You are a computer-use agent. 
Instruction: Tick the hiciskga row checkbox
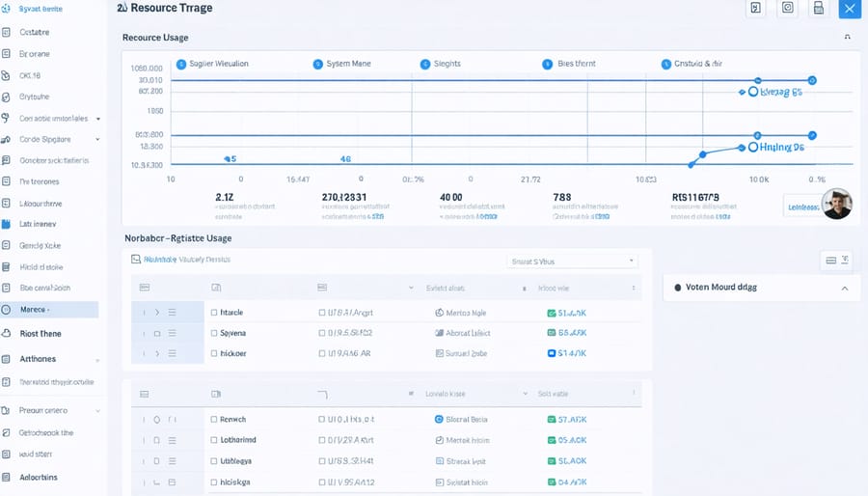coord(214,482)
